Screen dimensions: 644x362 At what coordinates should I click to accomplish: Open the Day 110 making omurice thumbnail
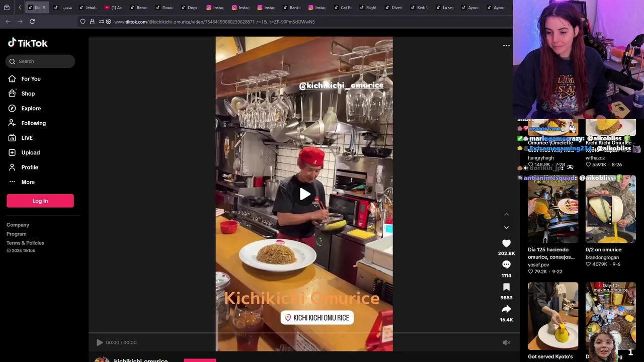coord(611,316)
